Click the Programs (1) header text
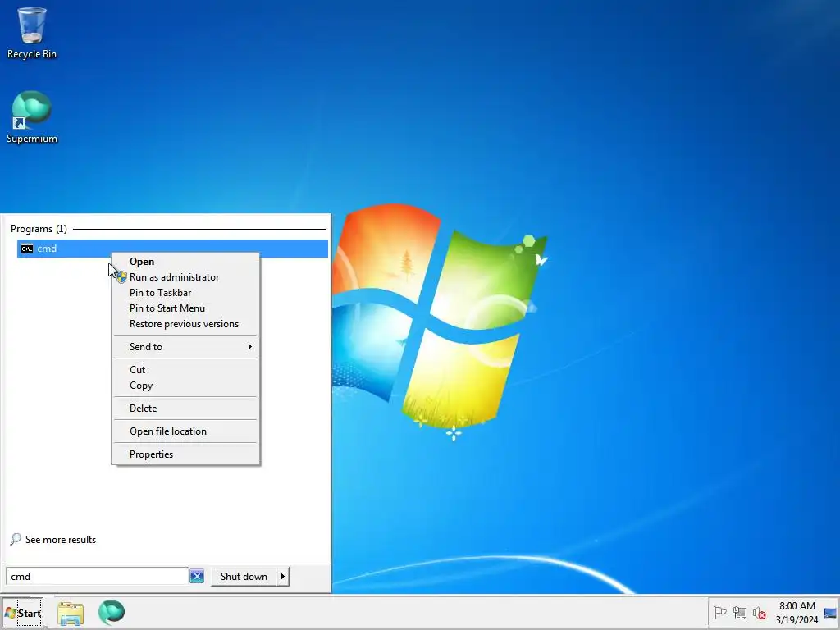Image resolution: width=840 pixels, height=630 pixels. [x=39, y=229]
